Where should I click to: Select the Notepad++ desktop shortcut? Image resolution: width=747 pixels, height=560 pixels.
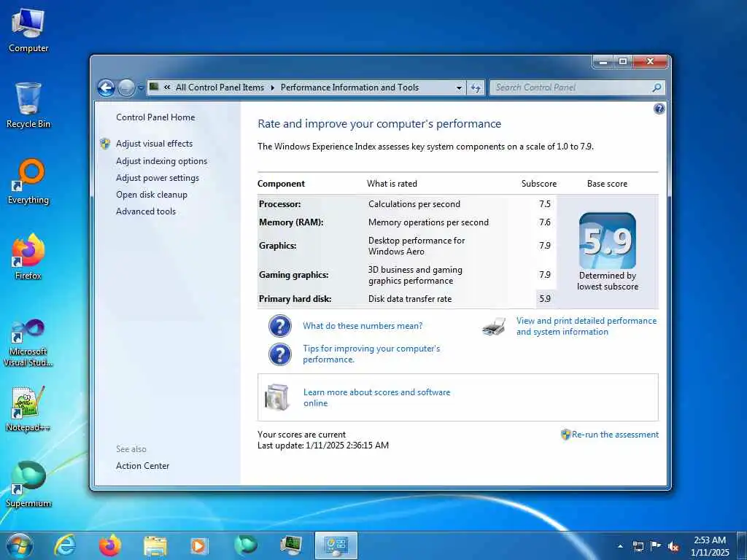(28, 408)
